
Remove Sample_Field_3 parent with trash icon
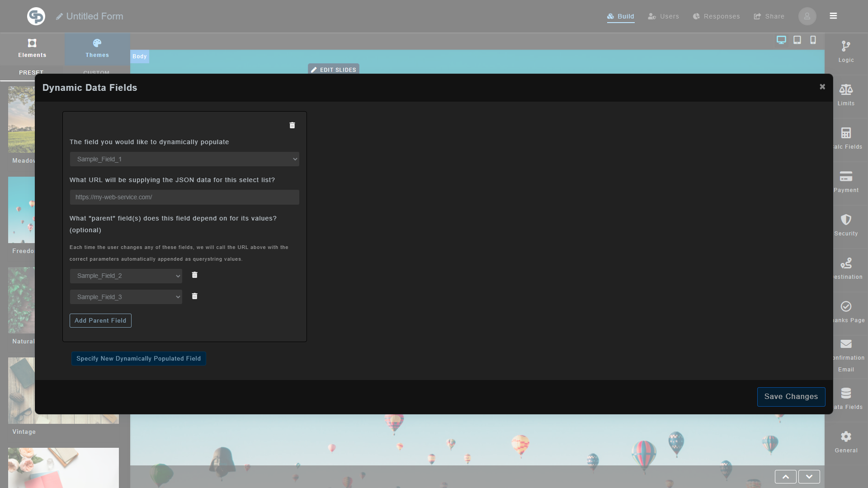pos(194,296)
